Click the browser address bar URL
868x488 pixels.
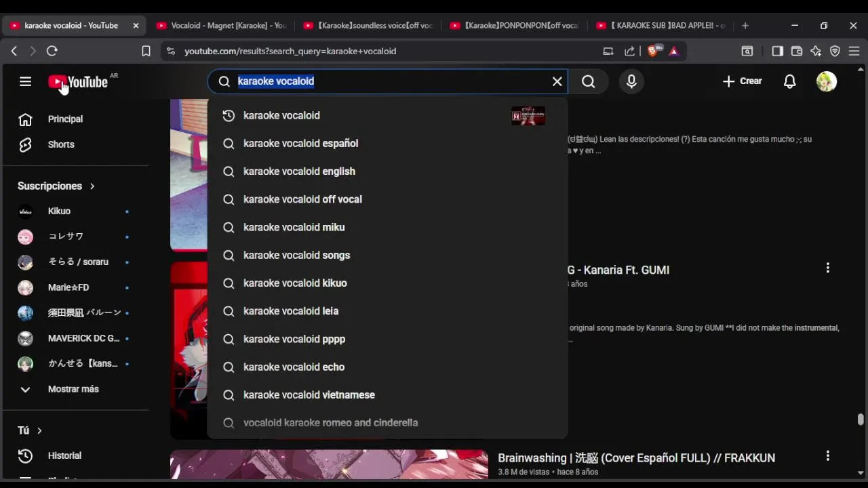pos(290,52)
